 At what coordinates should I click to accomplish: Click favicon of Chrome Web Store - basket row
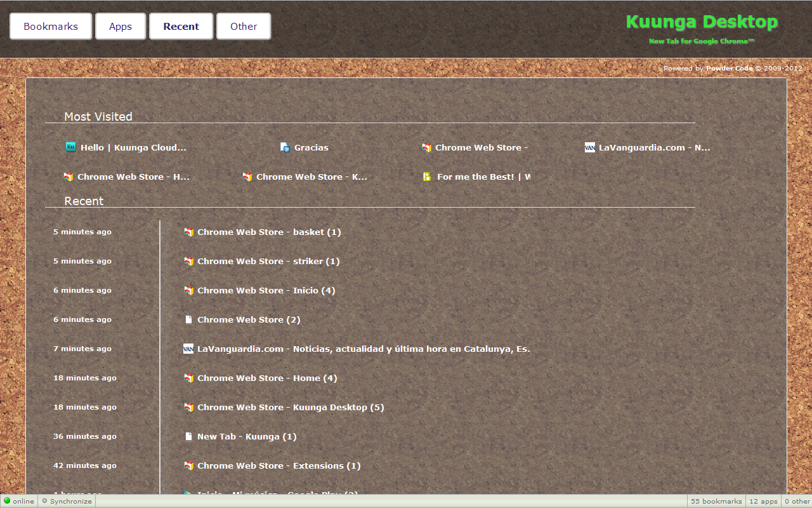coord(188,232)
